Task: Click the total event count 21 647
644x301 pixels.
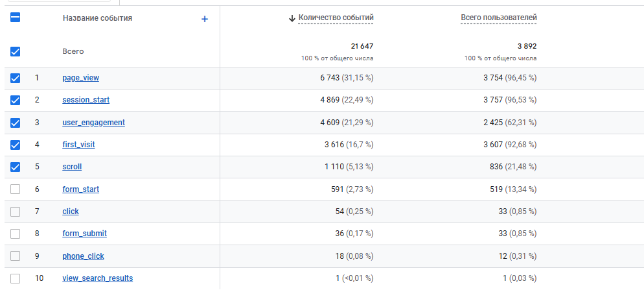Action: click(x=362, y=46)
